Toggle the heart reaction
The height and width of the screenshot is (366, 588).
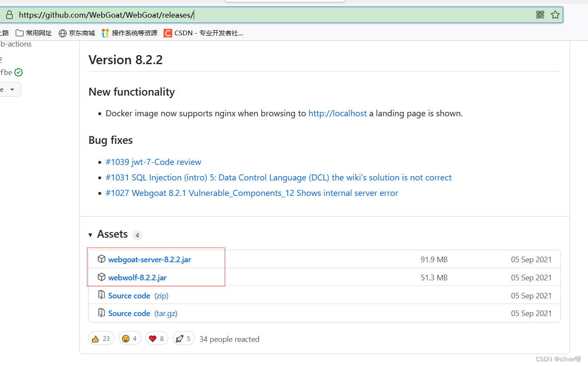tap(157, 338)
